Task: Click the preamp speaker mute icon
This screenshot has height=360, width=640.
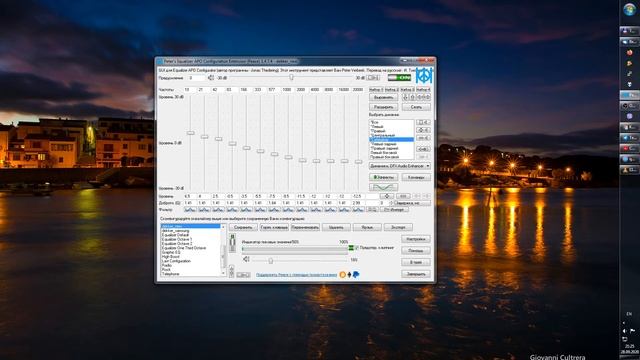Action: click(211, 78)
